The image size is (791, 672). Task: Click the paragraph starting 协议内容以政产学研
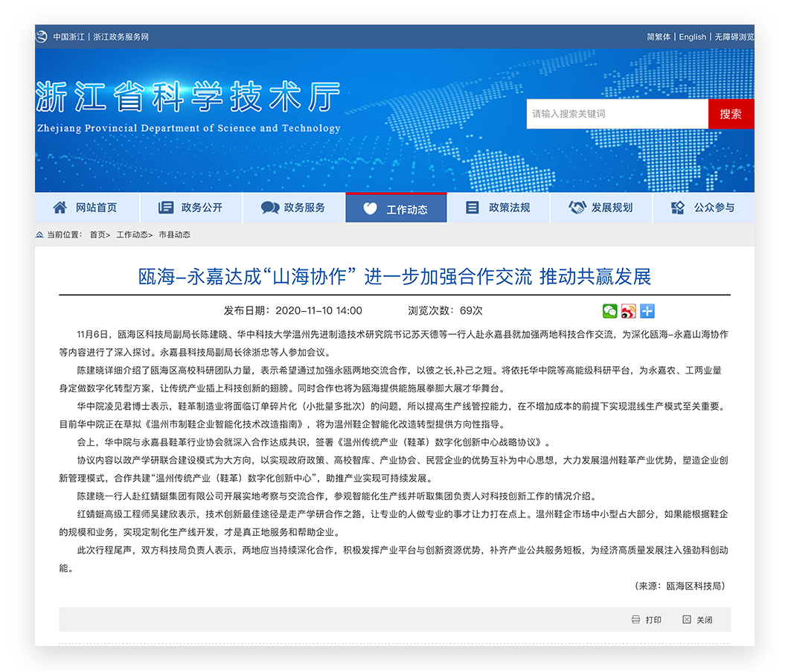[394, 469]
